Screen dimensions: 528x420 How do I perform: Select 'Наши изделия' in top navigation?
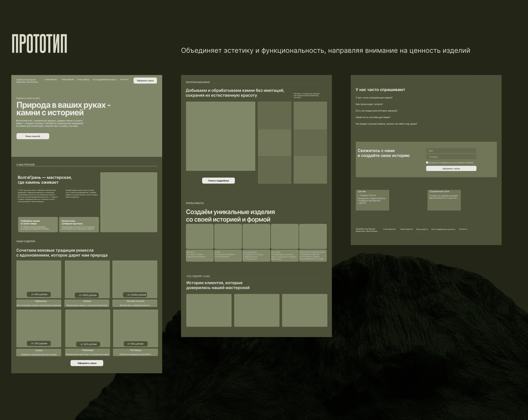(x=68, y=80)
